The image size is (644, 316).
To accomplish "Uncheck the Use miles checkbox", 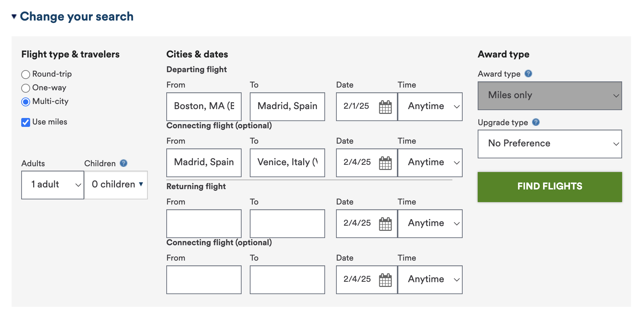I will click(26, 122).
